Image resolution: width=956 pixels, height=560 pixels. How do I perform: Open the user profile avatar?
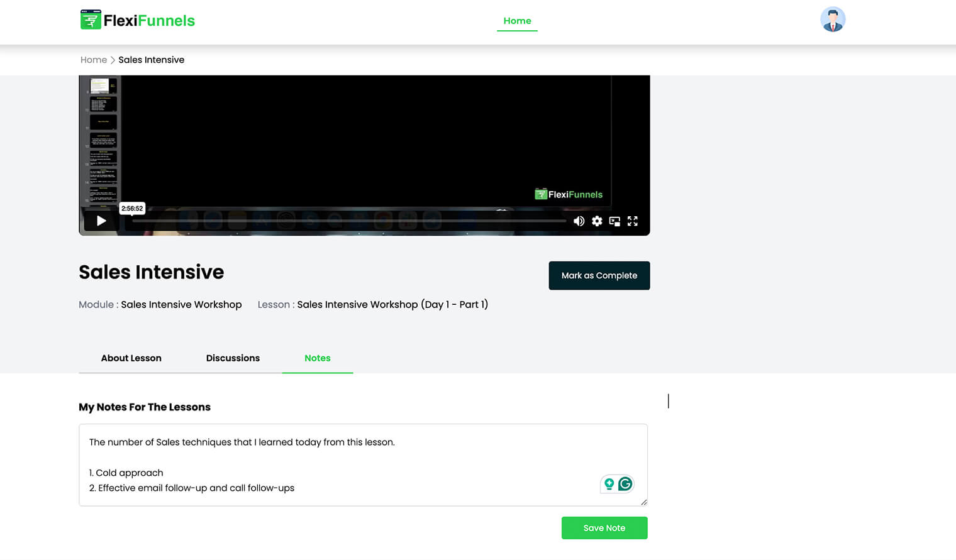[x=833, y=20]
